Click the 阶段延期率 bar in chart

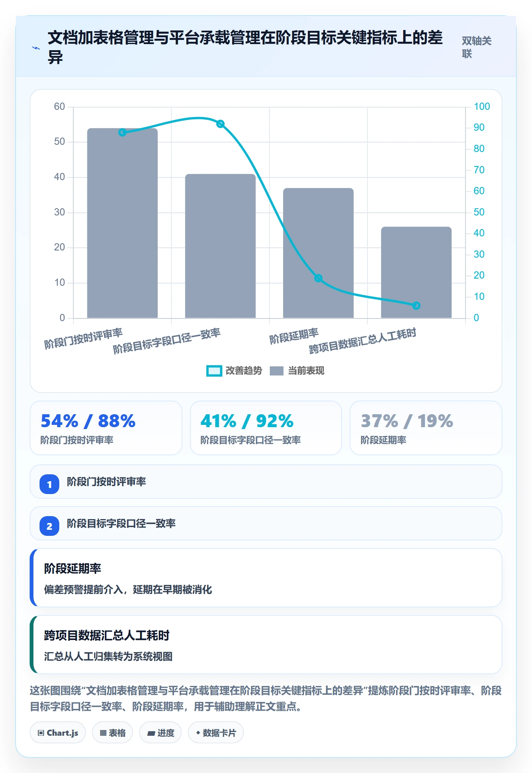(x=318, y=253)
